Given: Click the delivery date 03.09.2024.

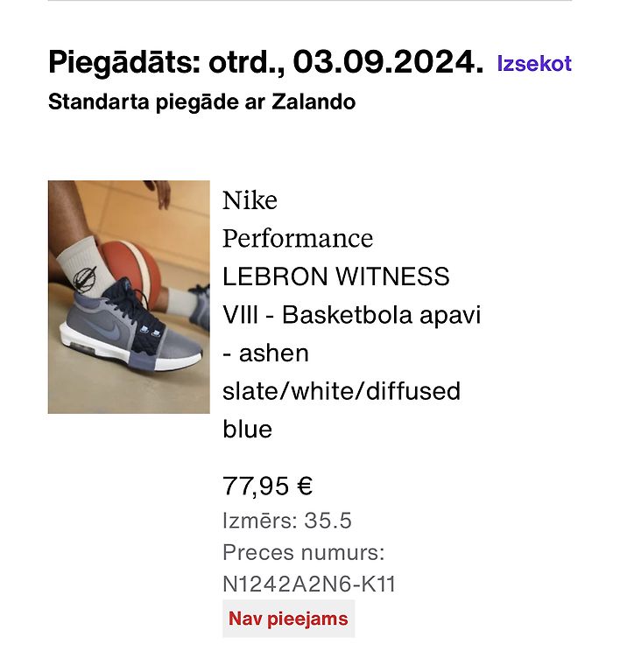Looking at the screenshot, I should pos(388,63).
